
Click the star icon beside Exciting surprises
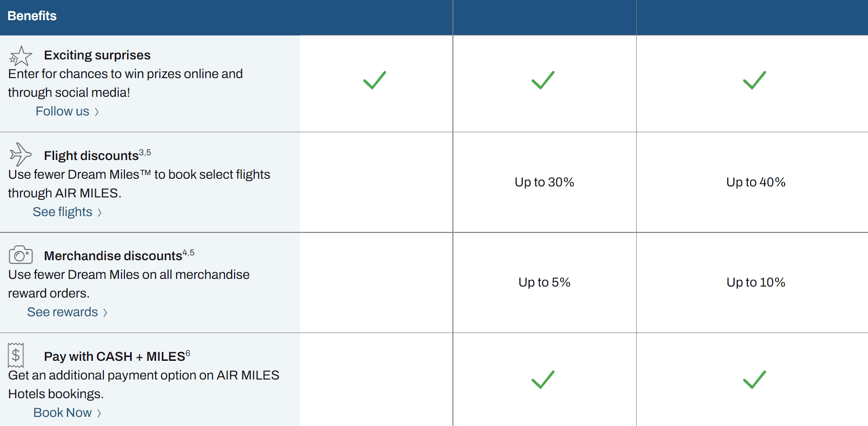point(21,57)
